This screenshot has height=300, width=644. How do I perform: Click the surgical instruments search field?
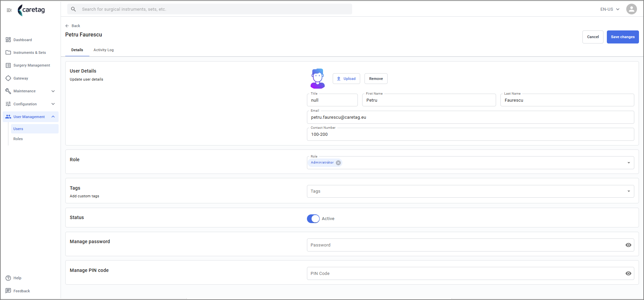pos(210,9)
